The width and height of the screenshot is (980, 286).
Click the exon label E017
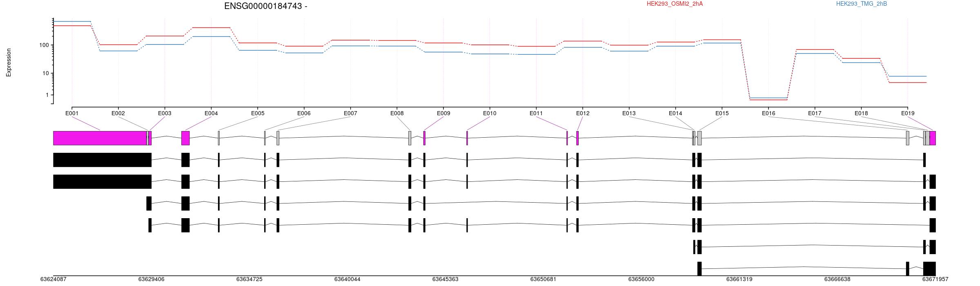tap(815, 113)
